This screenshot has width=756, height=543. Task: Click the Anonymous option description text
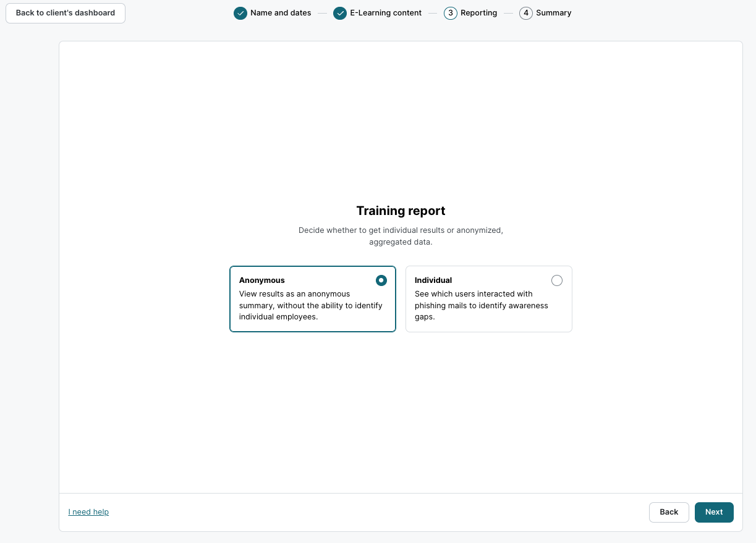pos(310,305)
